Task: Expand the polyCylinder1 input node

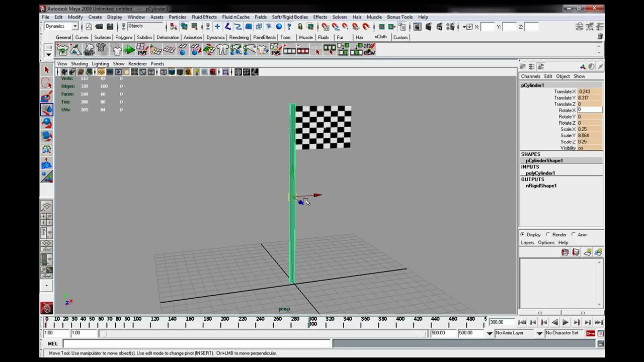Action: tap(540, 173)
